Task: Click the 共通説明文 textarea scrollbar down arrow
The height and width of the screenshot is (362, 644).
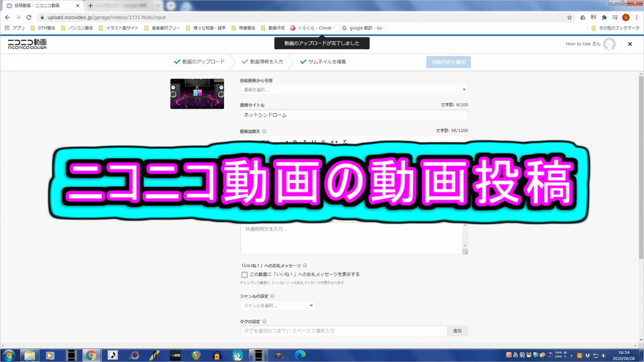Action: tap(465, 245)
